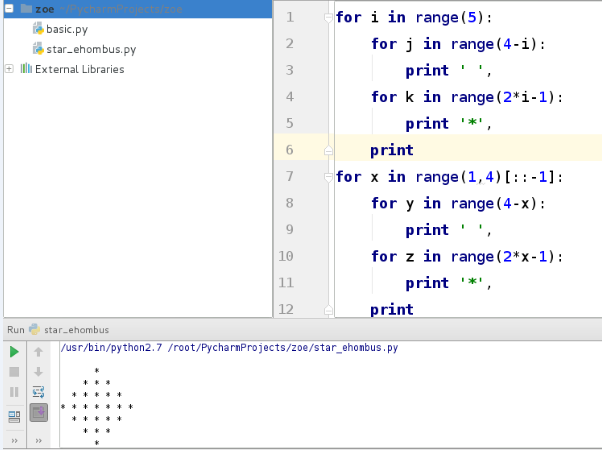
Task: Click seven-star row in console output
Action: 97,407
